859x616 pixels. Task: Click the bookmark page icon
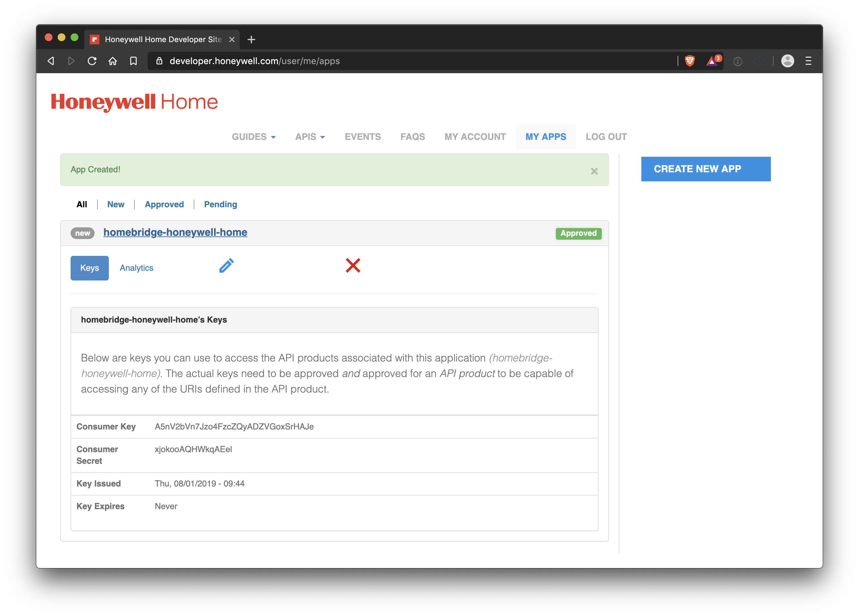coord(133,61)
